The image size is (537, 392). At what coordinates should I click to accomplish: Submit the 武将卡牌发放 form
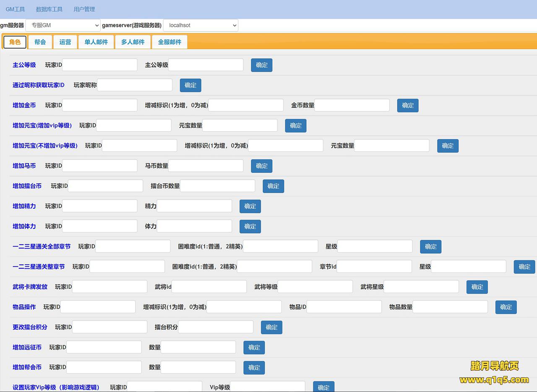477,287
